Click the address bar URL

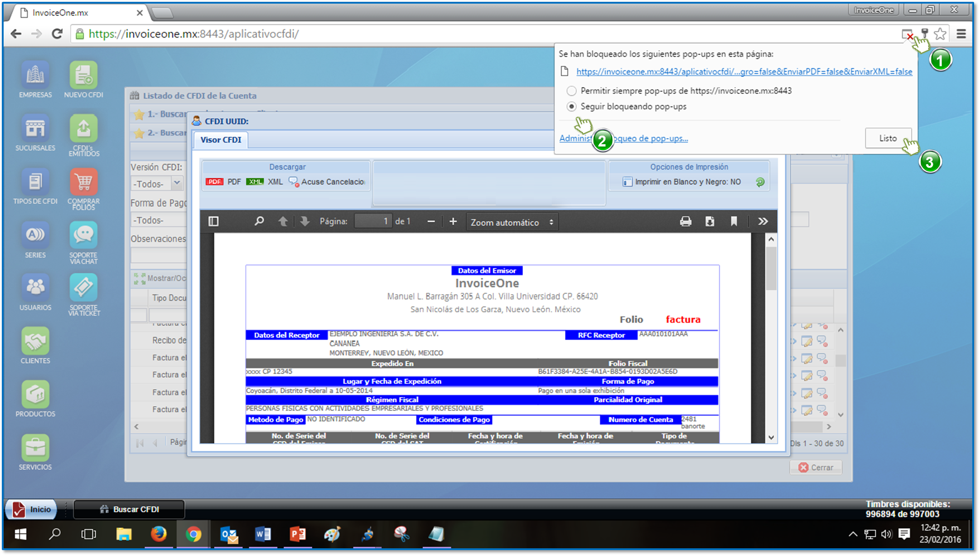click(194, 34)
